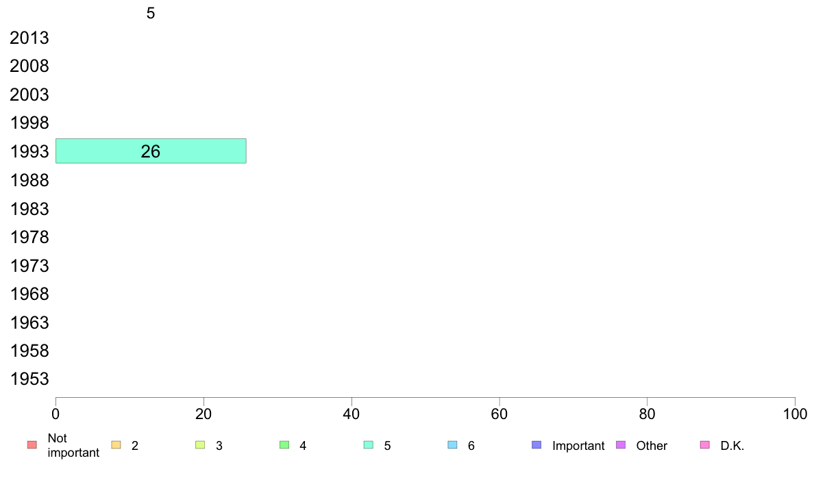Click the yellow-green legend swatch for 3
This screenshot has height=504, width=814.
[x=200, y=445]
